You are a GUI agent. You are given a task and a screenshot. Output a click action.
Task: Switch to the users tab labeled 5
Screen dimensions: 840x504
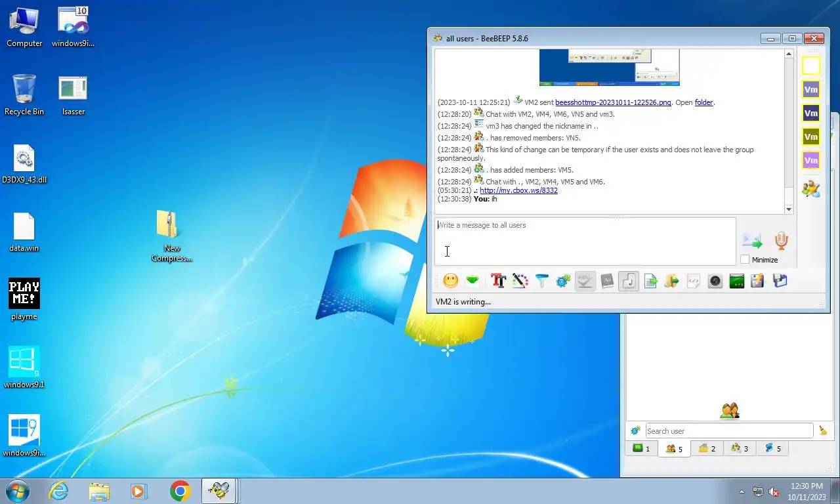coord(674,449)
